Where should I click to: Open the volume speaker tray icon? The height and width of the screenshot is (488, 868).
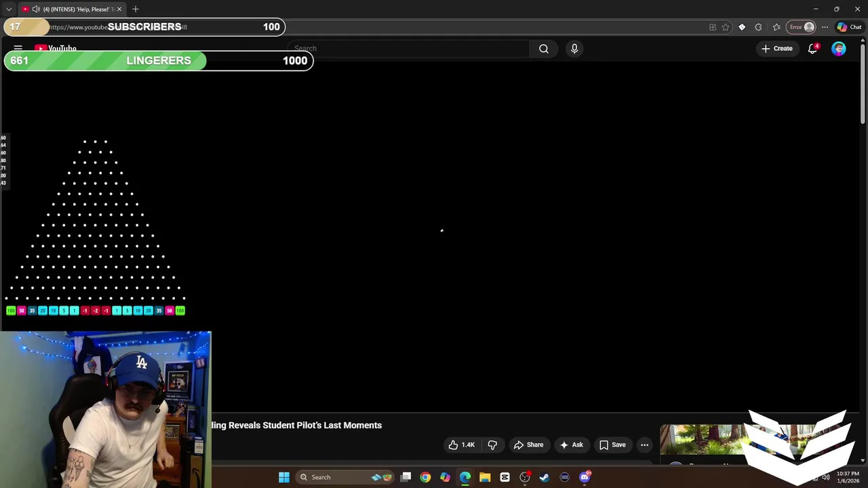point(825,477)
